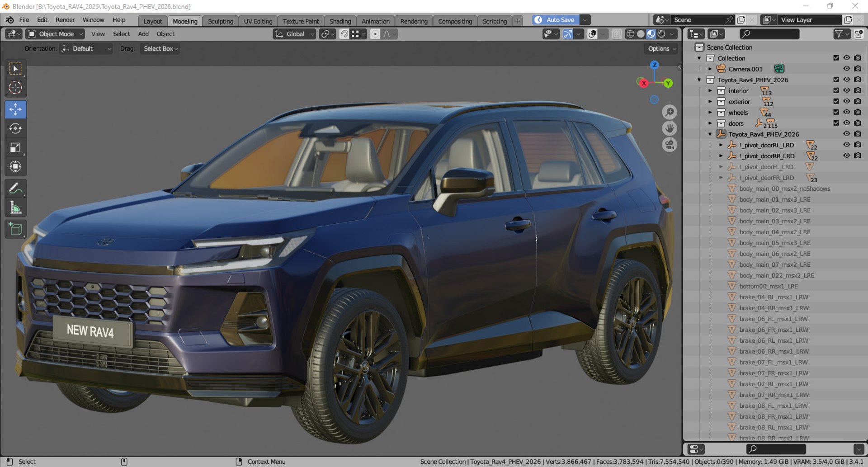Click the Camera.001 camera data icon
This screenshot has width=868, height=467.
[778, 69]
